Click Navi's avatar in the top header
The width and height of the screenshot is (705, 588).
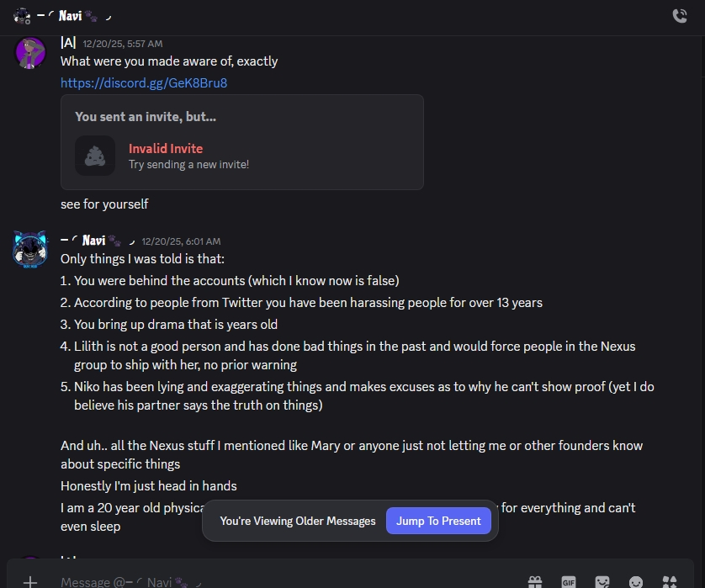coord(22,15)
